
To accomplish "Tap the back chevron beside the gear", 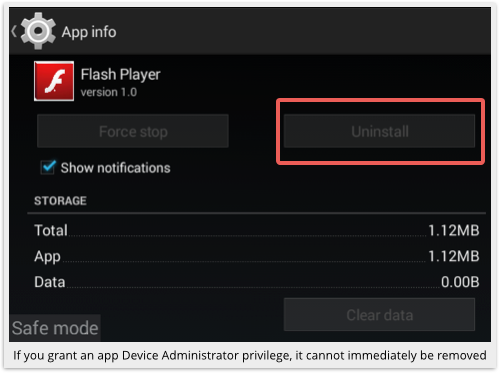I will (14, 31).
